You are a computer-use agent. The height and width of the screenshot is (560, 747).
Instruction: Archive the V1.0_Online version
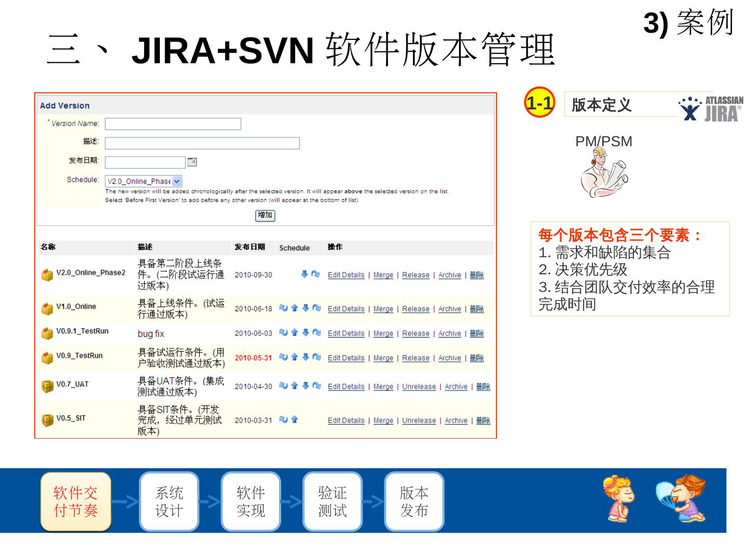(x=450, y=309)
